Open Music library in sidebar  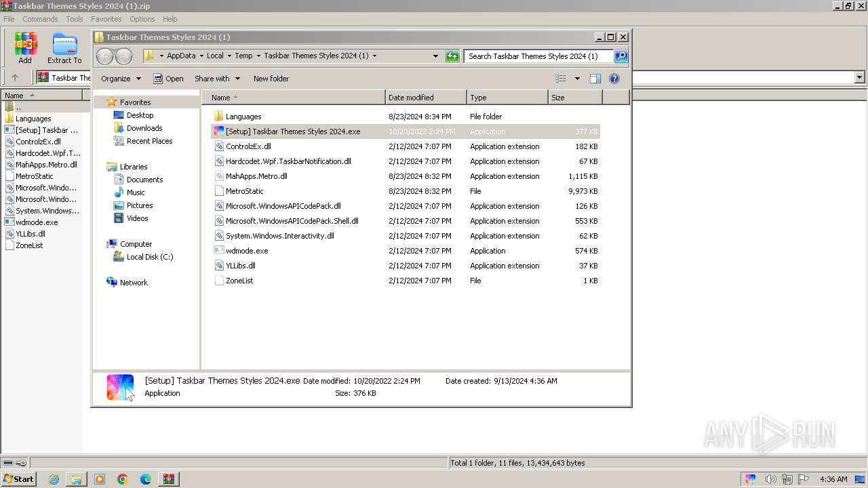pos(136,192)
